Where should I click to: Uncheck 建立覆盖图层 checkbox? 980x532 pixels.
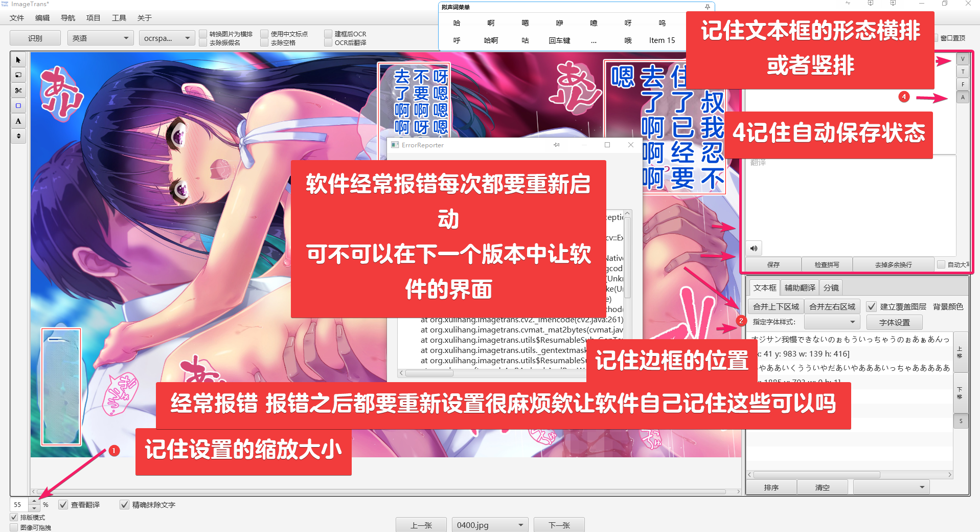click(x=872, y=306)
